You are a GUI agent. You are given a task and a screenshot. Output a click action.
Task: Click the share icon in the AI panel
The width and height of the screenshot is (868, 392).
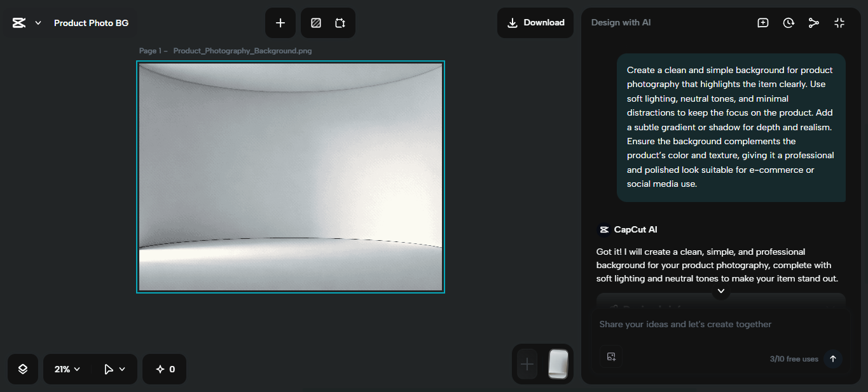[x=814, y=22]
